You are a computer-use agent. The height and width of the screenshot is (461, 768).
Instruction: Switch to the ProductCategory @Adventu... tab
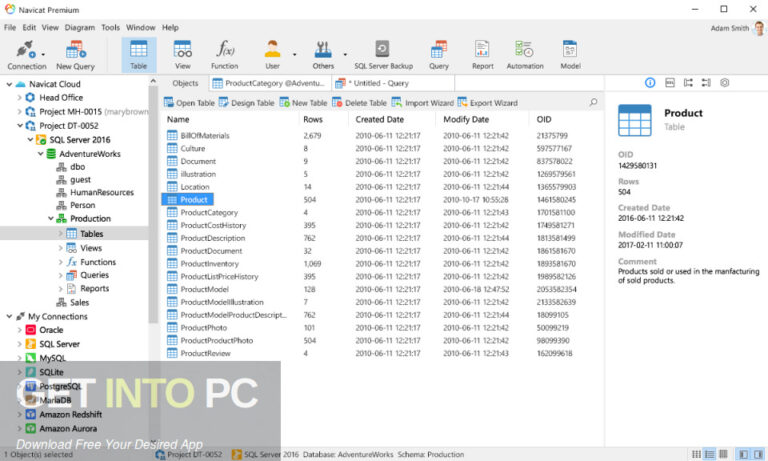click(269, 83)
